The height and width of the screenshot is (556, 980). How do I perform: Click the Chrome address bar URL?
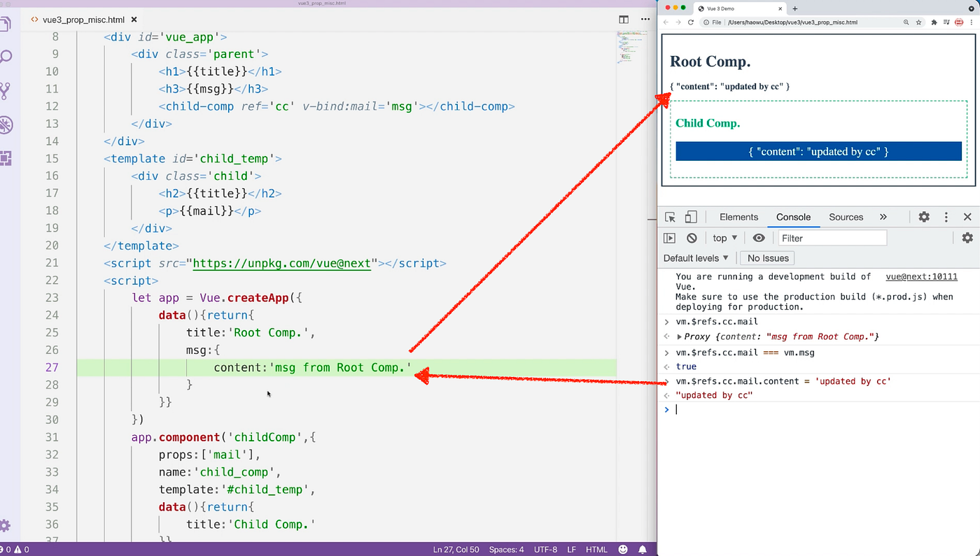792,22
